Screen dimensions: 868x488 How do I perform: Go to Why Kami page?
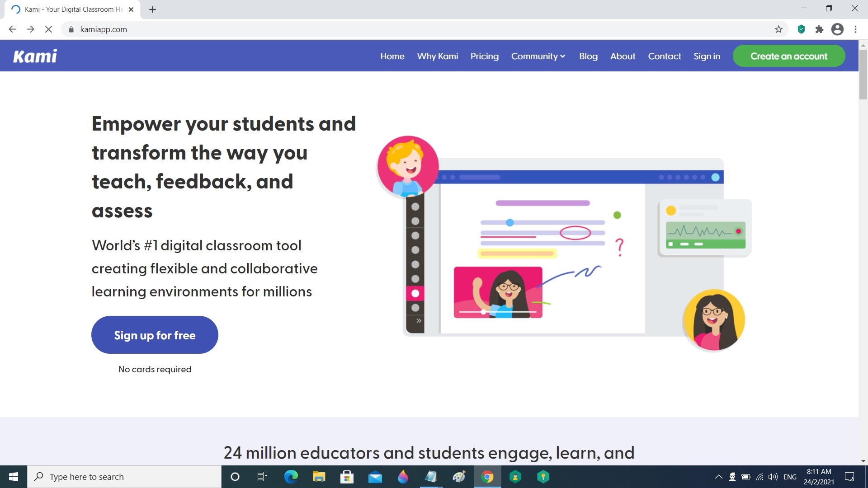[437, 56]
